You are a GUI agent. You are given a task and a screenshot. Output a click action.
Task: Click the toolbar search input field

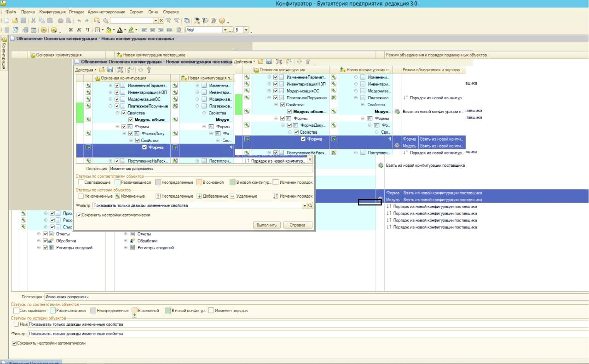[x=131, y=21]
